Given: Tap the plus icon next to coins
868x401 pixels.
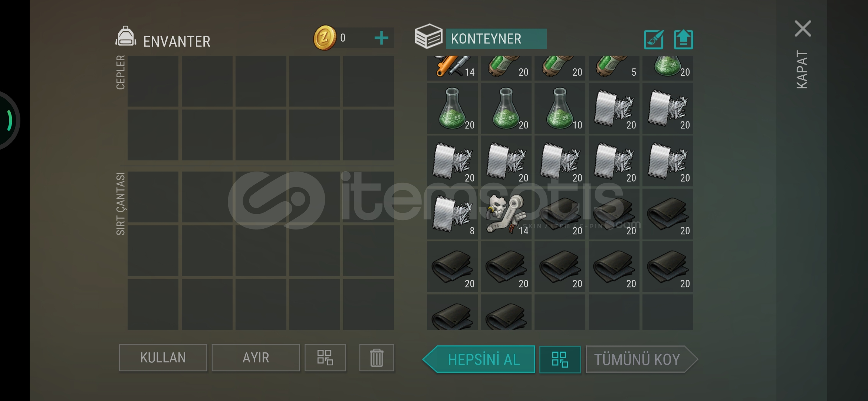Looking at the screenshot, I should (381, 38).
